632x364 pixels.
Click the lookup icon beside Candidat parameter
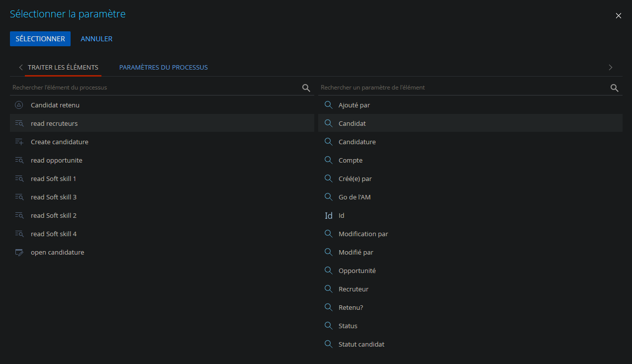[328, 123]
